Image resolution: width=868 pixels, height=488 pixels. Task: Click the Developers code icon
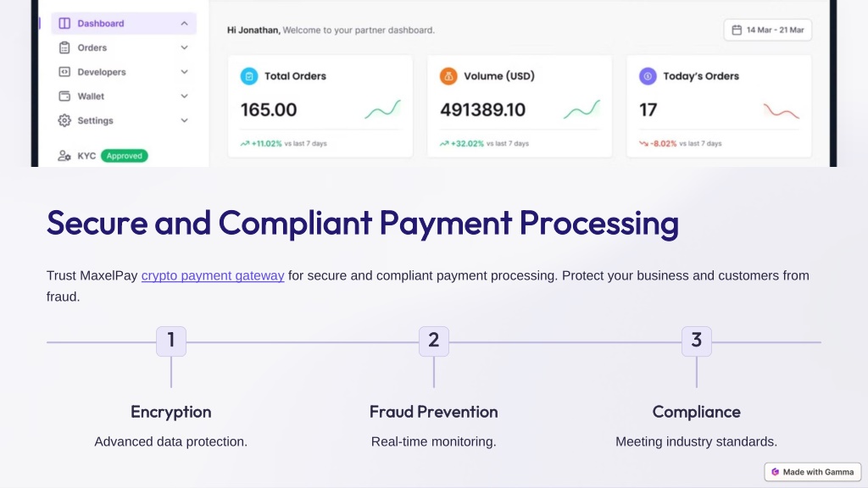click(x=64, y=72)
